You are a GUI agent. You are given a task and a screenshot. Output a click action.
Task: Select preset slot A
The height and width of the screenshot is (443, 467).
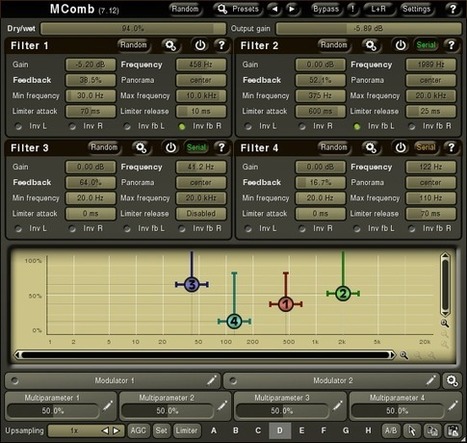click(214, 431)
